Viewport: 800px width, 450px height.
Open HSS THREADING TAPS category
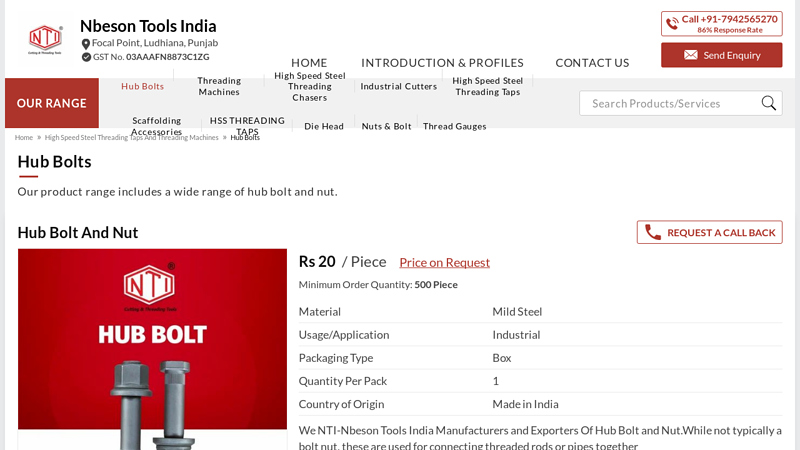[247, 126]
